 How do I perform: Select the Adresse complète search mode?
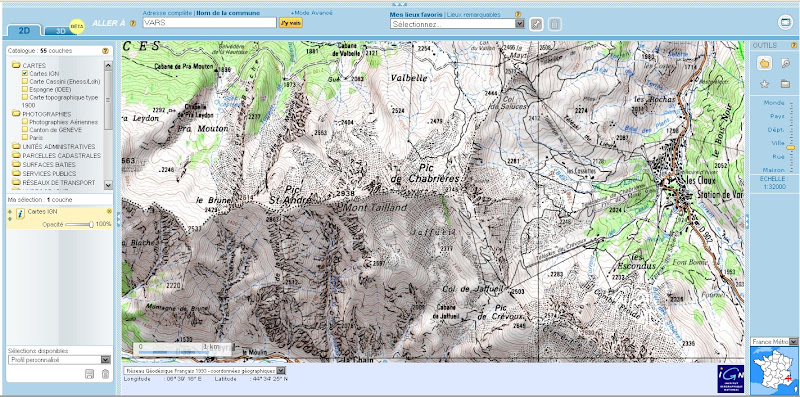(x=167, y=13)
